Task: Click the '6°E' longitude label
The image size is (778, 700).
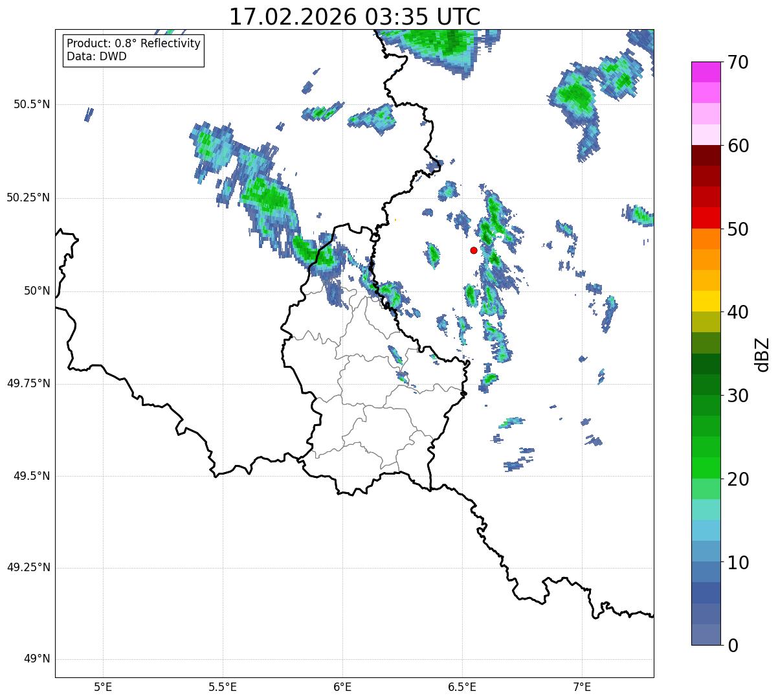Action: click(342, 686)
